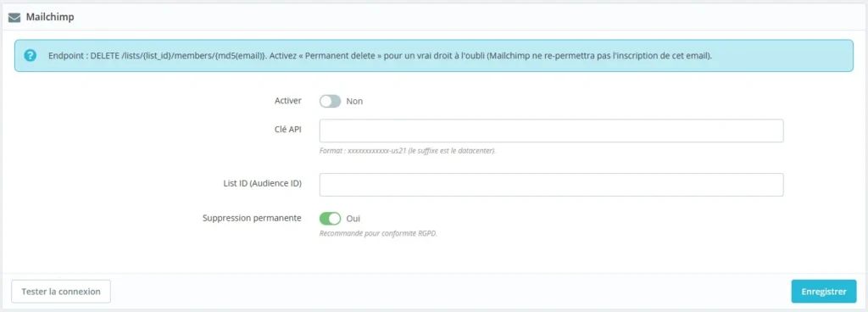Click the 'Non' state label
Viewport: 868px width, 312px height.
[x=354, y=101]
